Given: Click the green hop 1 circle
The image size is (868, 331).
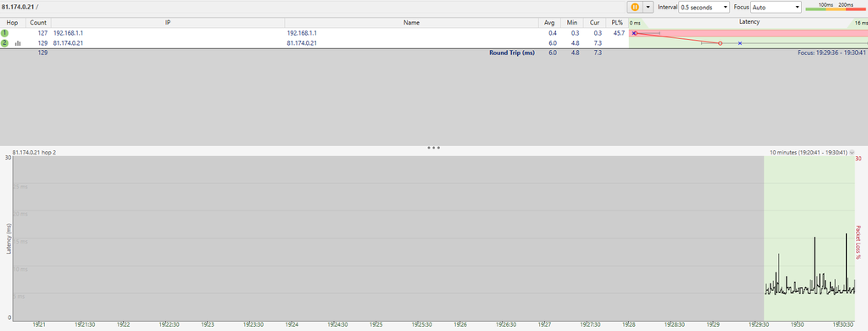Looking at the screenshot, I should 5,33.
